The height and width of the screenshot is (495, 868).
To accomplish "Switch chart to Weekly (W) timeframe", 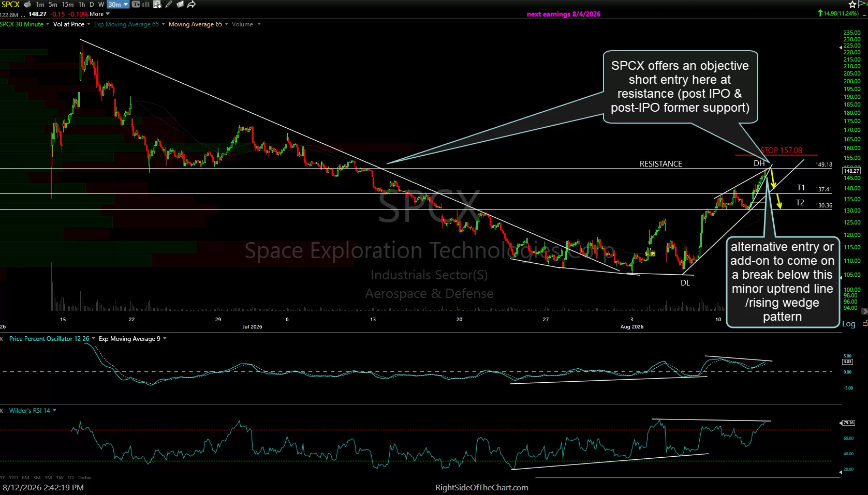I will point(101,4).
